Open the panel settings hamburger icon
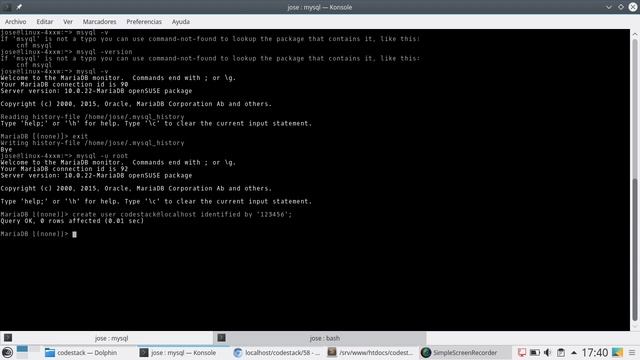The width and height of the screenshot is (640, 360). click(x=632, y=353)
